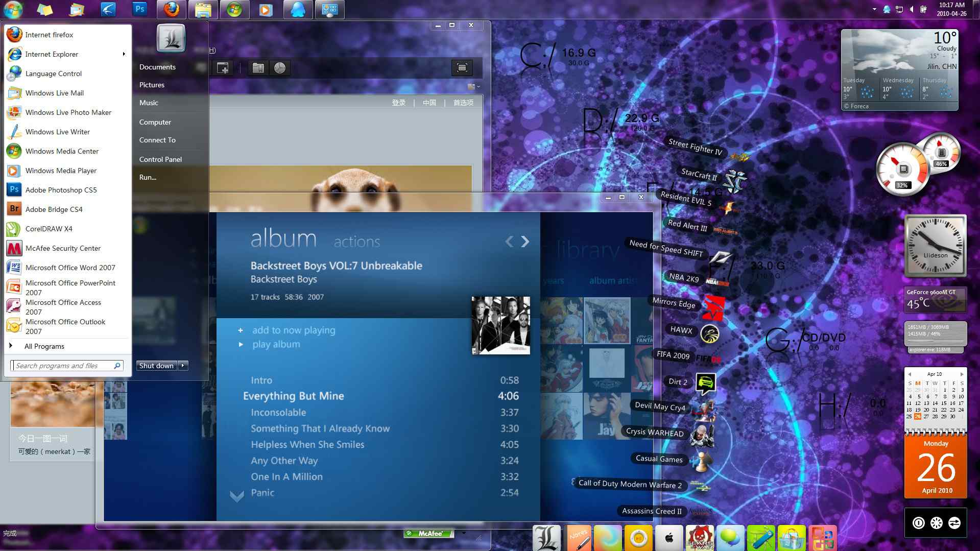980x551 pixels.
Task: Click add to now playing
Action: (294, 330)
